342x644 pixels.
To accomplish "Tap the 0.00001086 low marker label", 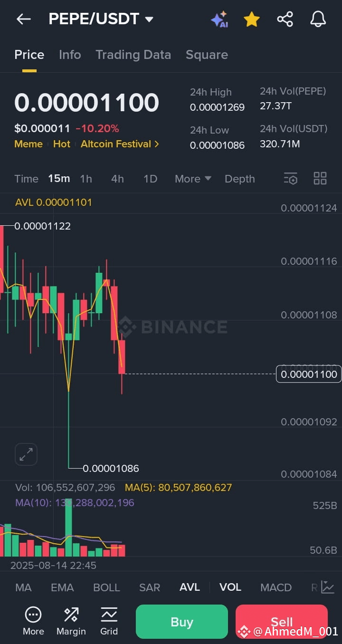I will click(x=111, y=469).
